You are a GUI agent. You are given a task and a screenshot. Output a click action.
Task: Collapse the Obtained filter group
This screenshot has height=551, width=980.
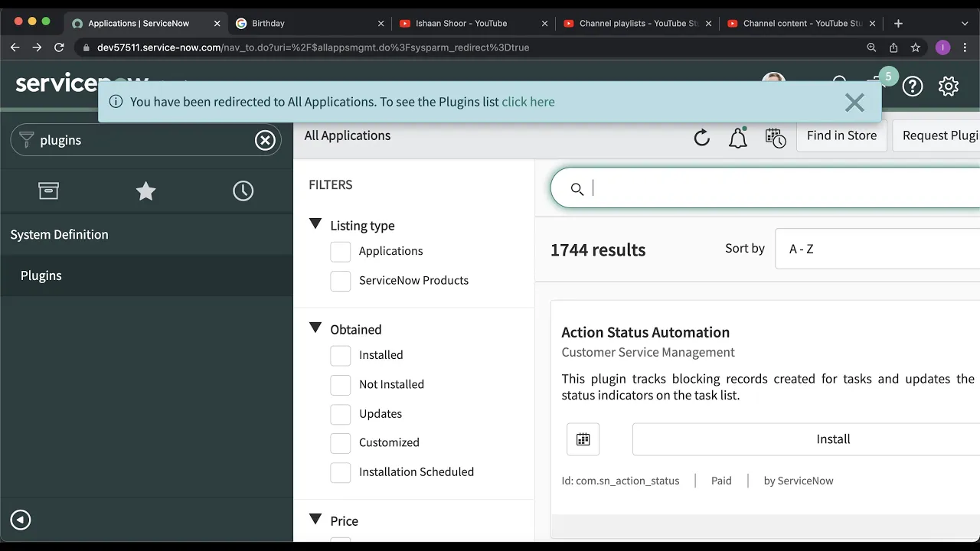315,328
